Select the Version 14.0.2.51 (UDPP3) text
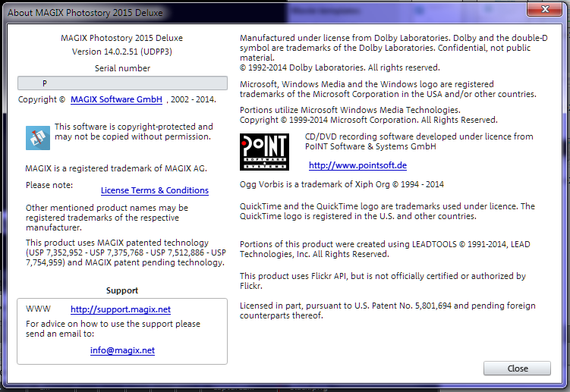Viewport: 570px width, 392px height. tap(121, 52)
